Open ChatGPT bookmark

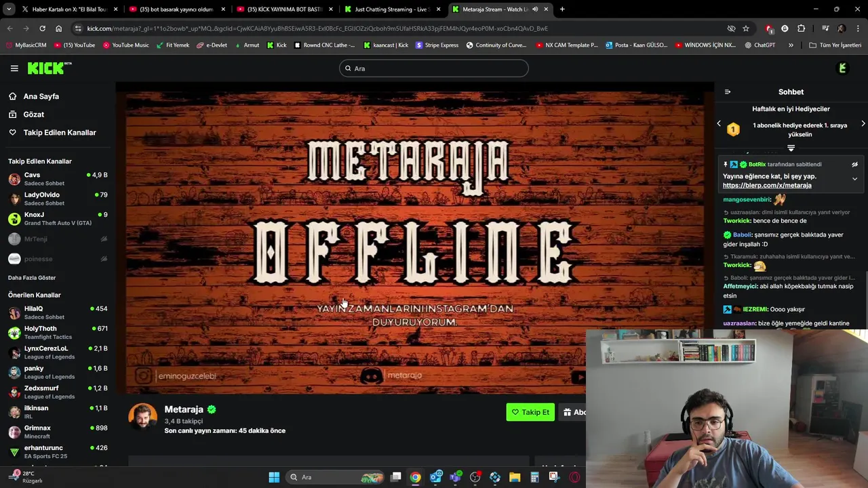point(759,45)
